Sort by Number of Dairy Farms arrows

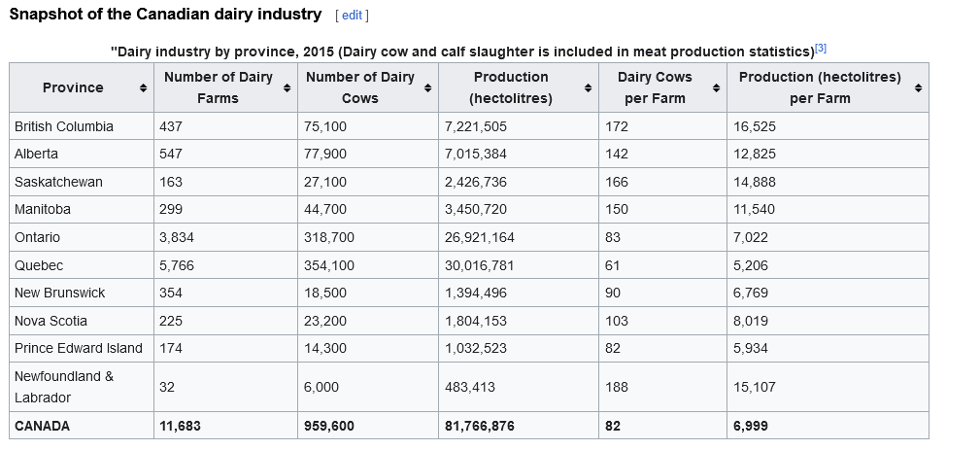point(287,88)
